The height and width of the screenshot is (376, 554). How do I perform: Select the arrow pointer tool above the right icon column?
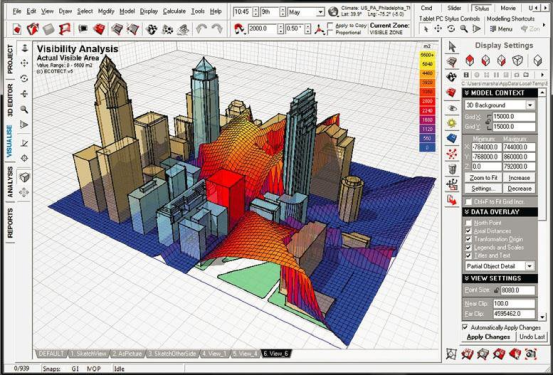click(452, 47)
